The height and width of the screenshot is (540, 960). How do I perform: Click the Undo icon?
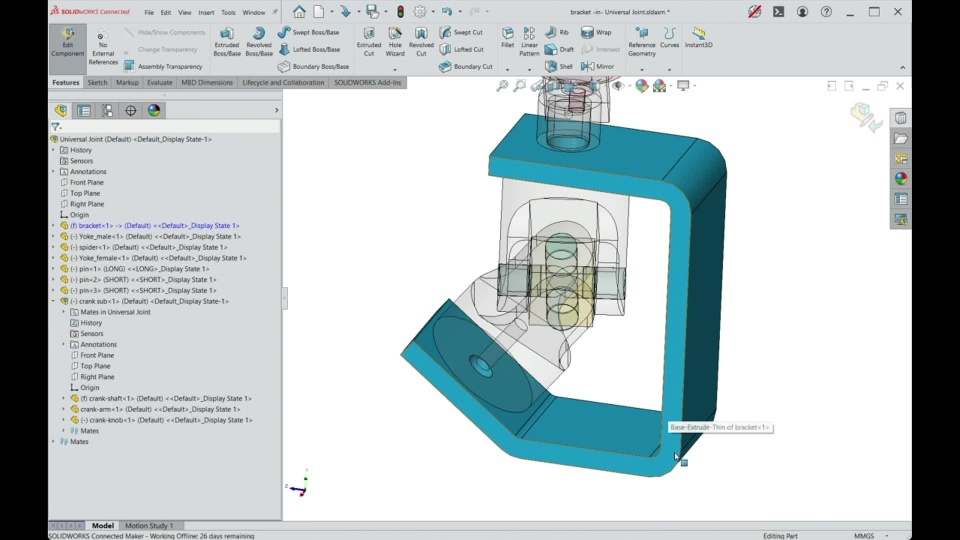pos(446,12)
